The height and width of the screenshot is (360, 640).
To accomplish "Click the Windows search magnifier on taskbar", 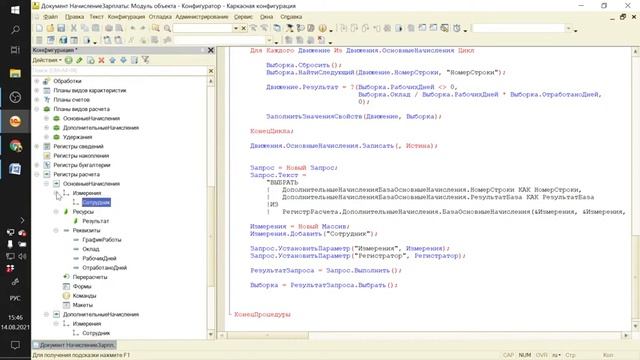I will pyautogui.click(x=15, y=30).
